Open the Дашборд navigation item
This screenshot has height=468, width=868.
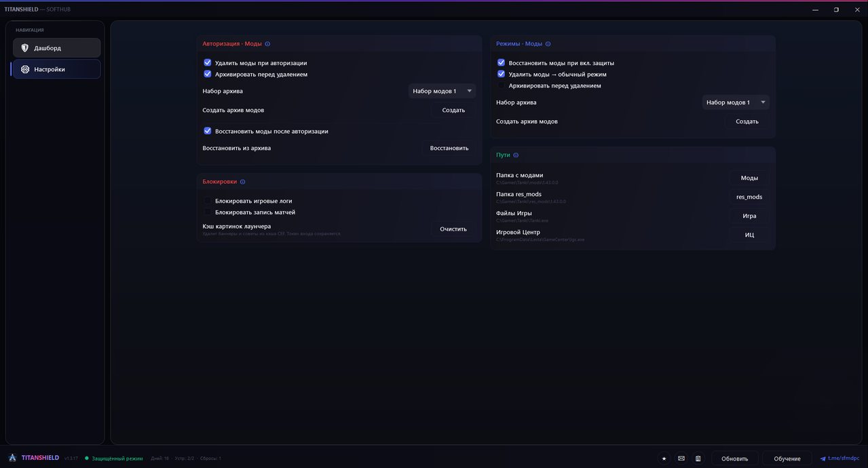[57, 48]
